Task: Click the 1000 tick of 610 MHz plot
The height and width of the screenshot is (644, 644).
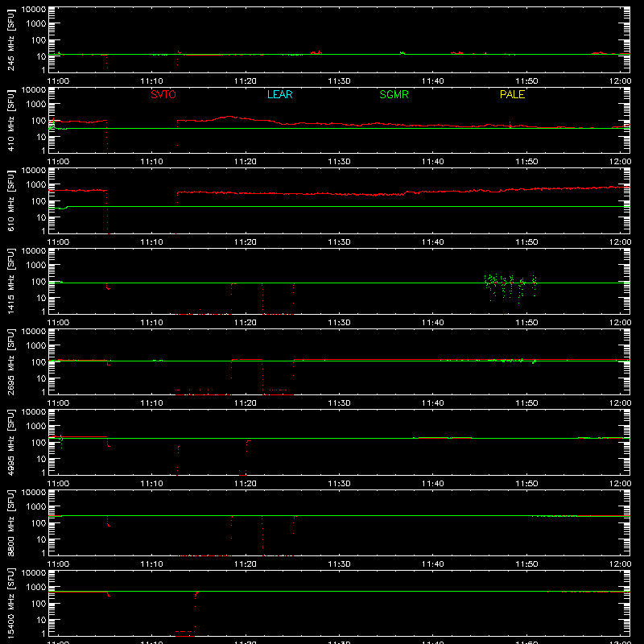Action: click(x=36, y=185)
